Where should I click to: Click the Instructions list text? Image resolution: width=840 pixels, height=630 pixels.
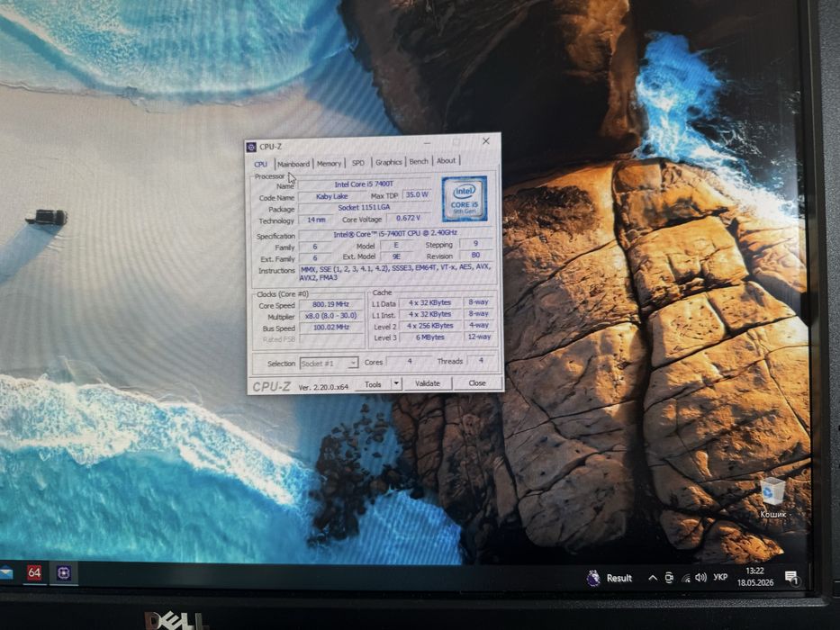[395, 272]
